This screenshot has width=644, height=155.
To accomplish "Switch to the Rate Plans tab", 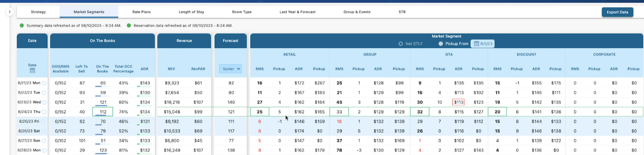I will [x=141, y=12].
